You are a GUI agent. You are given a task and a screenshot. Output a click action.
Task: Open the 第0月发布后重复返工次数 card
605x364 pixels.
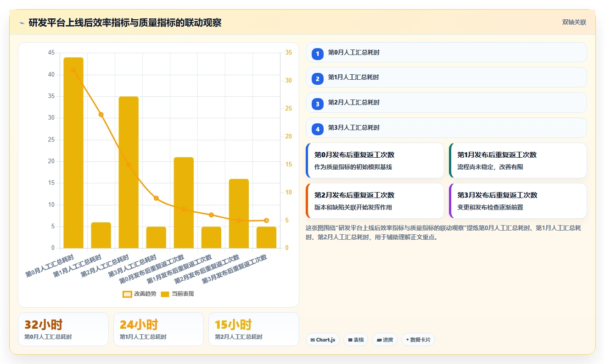[x=375, y=160]
